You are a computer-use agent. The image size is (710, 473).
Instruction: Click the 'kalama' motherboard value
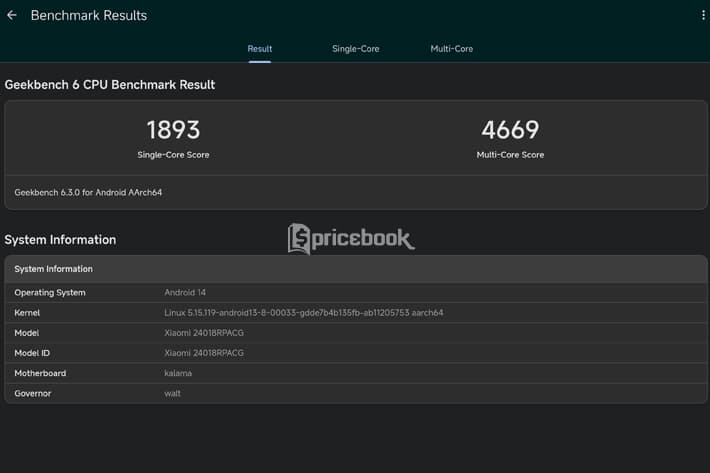tap(178, 373)
